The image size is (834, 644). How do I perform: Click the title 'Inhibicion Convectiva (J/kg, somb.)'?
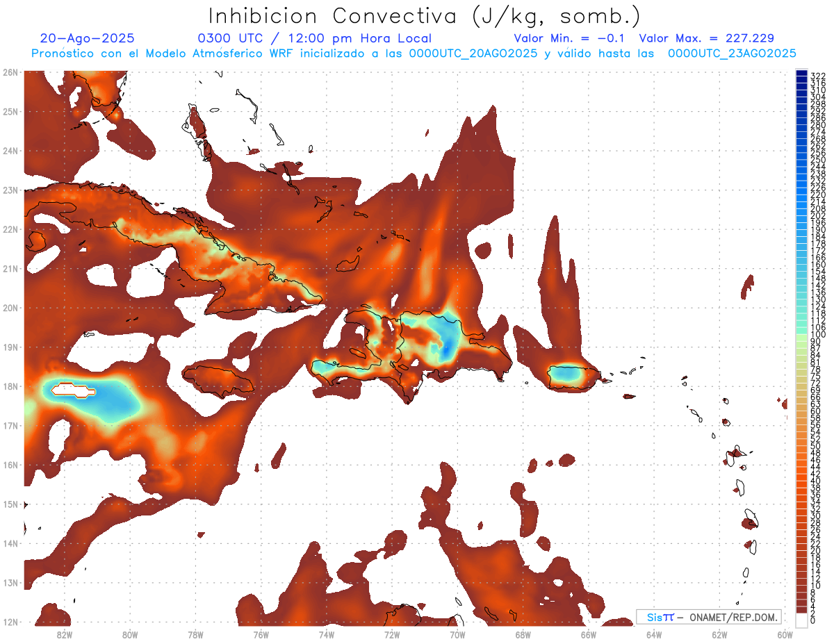click(424, 16)
